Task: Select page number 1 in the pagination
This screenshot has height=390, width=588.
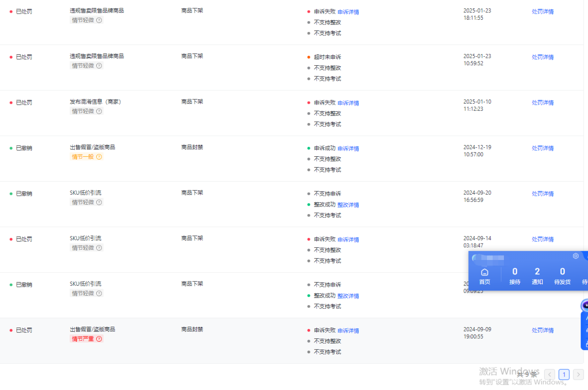Action: (564, 375)
